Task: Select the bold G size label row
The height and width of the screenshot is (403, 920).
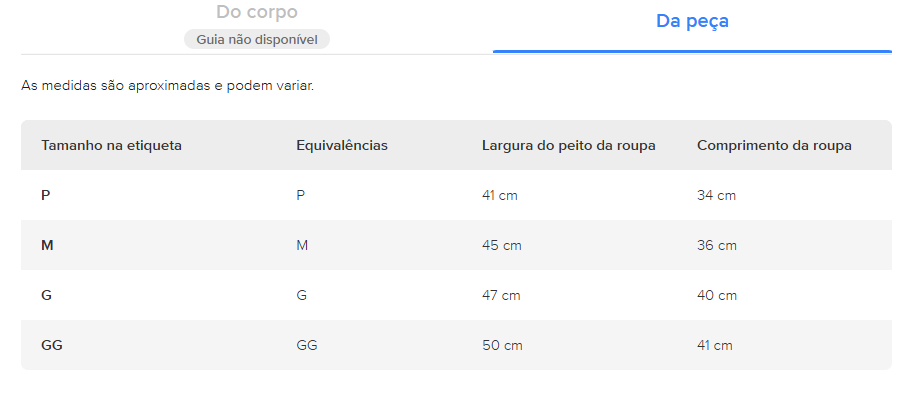Action: click(x=47, y=295)
